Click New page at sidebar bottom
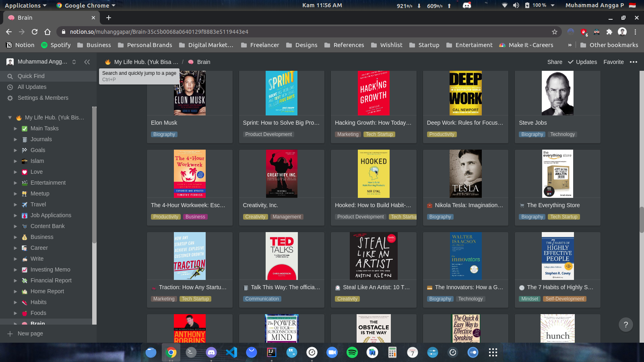The width and height of the screenshot is (644, 362). click(48, 333)
